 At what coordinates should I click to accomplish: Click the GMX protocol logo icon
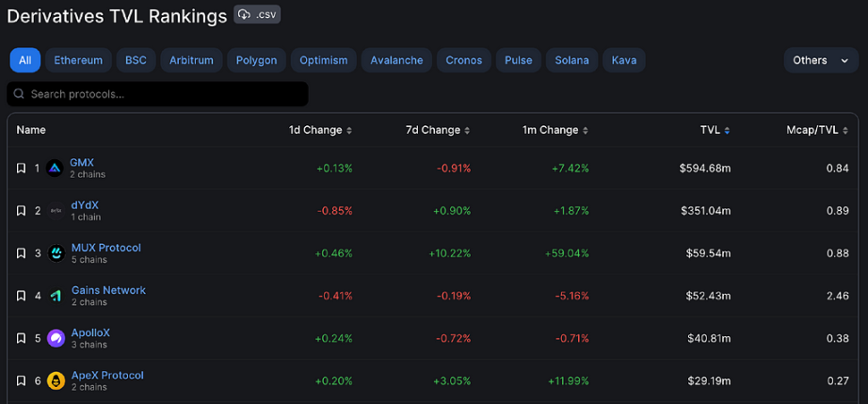click(x=55, y=169)
